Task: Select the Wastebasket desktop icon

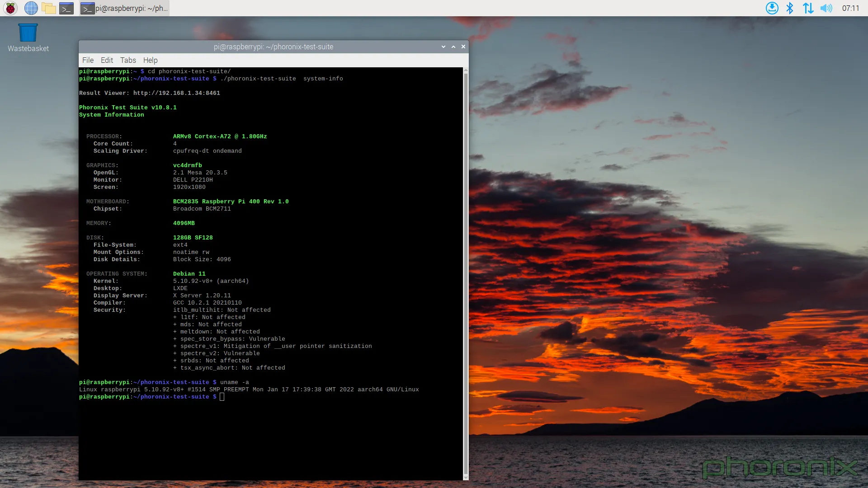Action: pyautogui.click(x=28, y=38)
